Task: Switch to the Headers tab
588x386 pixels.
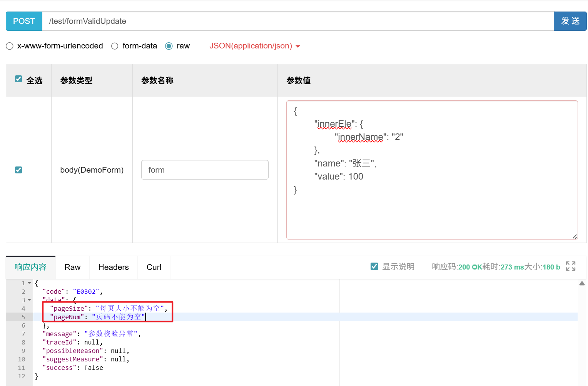Action: pyautogui.click(x=114, y=267)
